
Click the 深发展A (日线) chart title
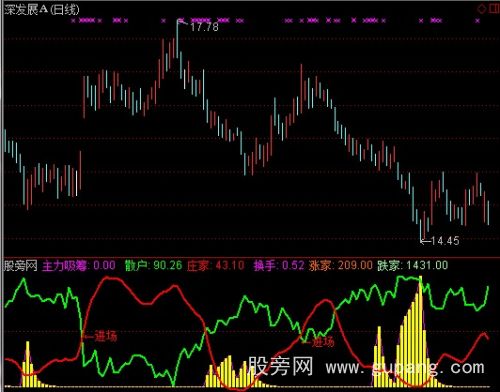point(41,9)
